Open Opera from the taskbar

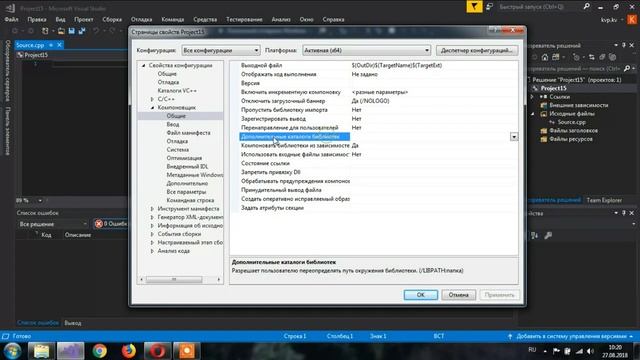tap(158, 351)
